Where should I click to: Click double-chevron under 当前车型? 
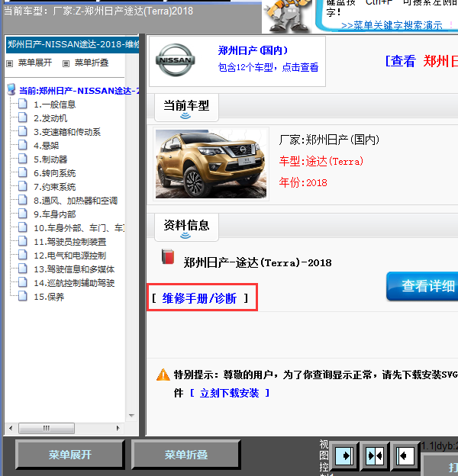tap(185, 116)
